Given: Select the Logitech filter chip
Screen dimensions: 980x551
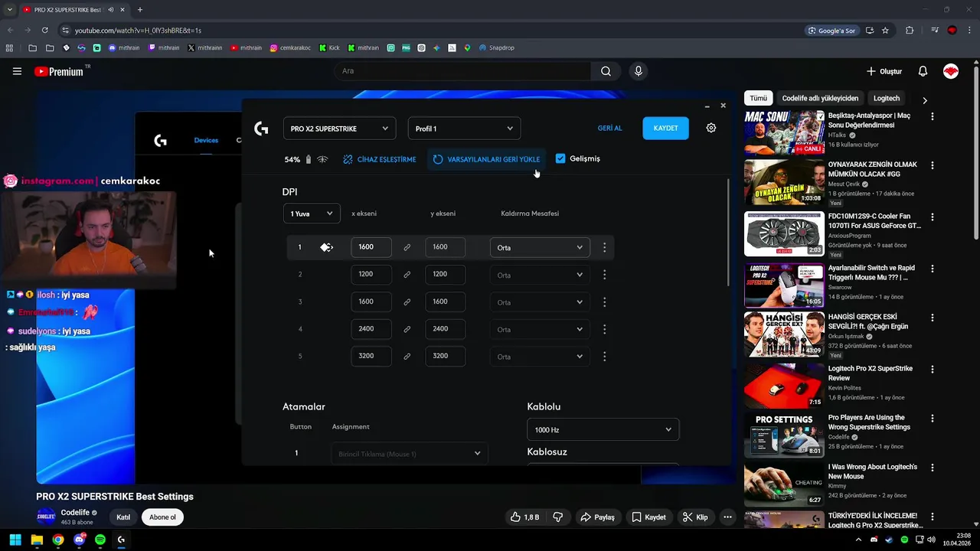Looking at the screenshot, I should (887, 98).
